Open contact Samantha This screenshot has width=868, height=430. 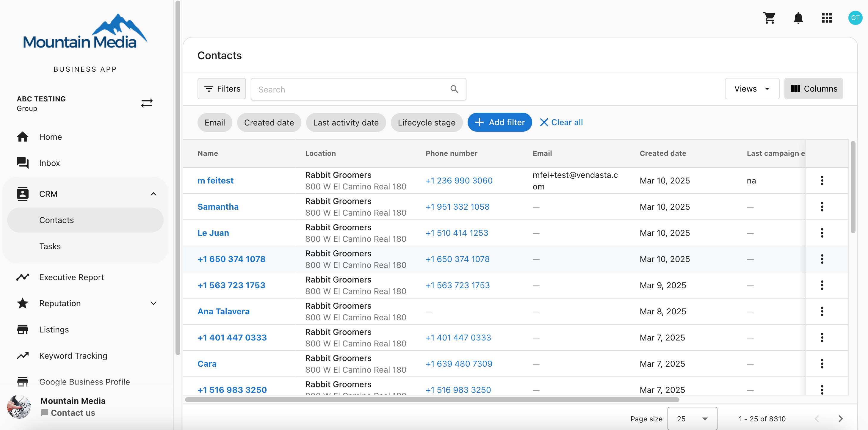click(x=218, y=207)
